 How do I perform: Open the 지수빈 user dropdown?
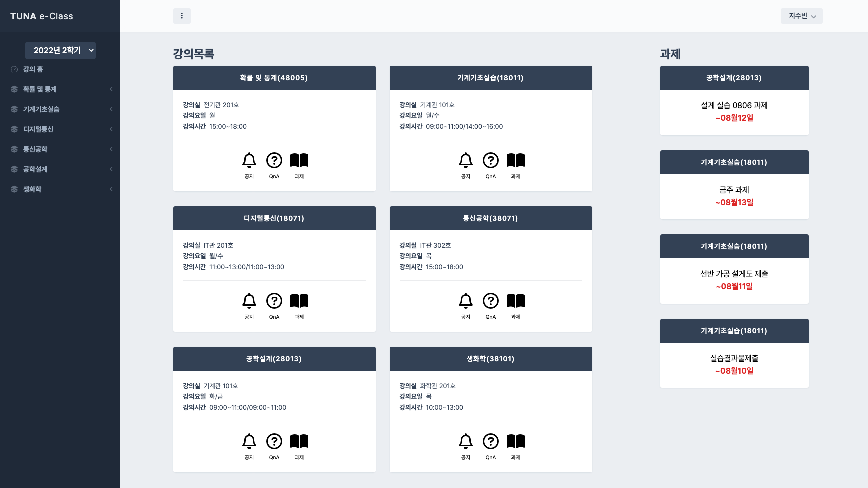[802, 16]
